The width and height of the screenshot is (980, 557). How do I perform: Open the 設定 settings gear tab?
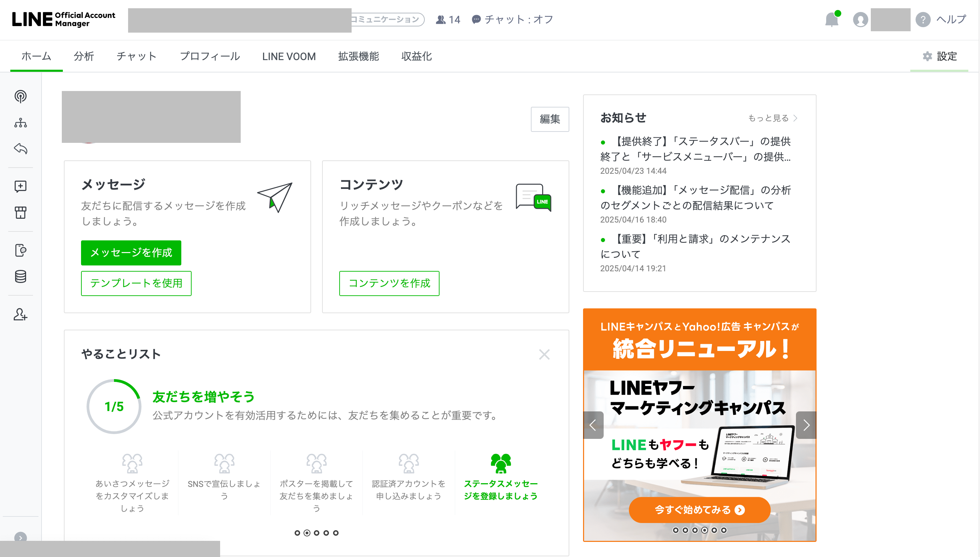click(939, 56)
